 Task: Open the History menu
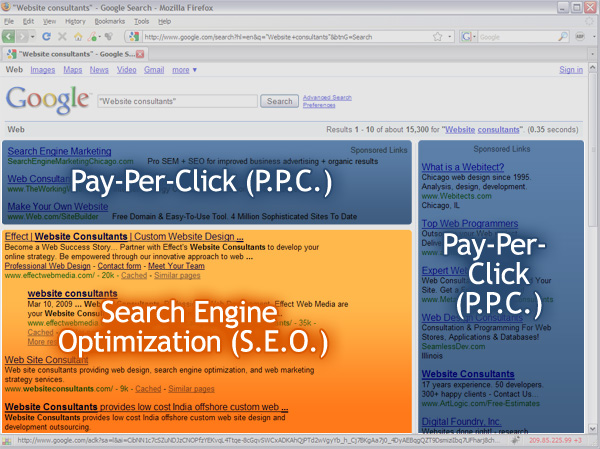74,20
